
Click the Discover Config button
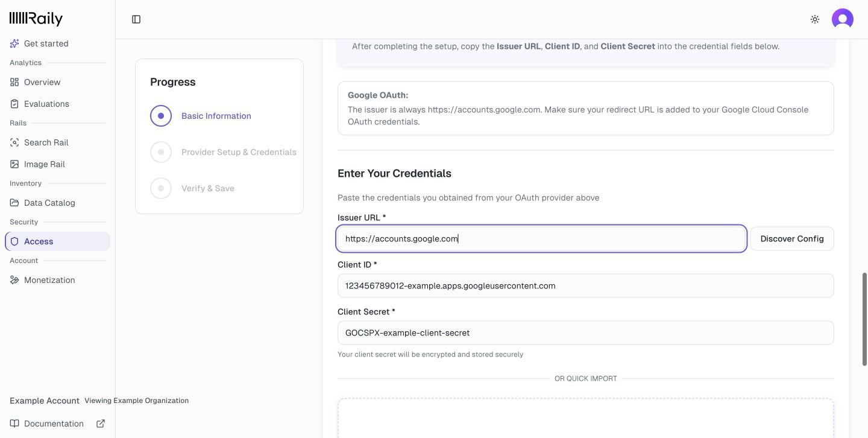click(792, 239)
